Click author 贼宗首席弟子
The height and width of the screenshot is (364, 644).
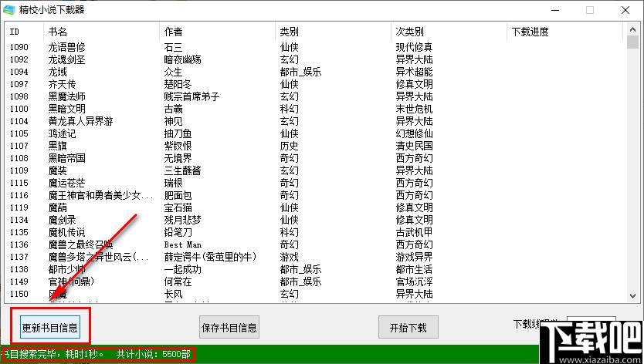[192, 96]
